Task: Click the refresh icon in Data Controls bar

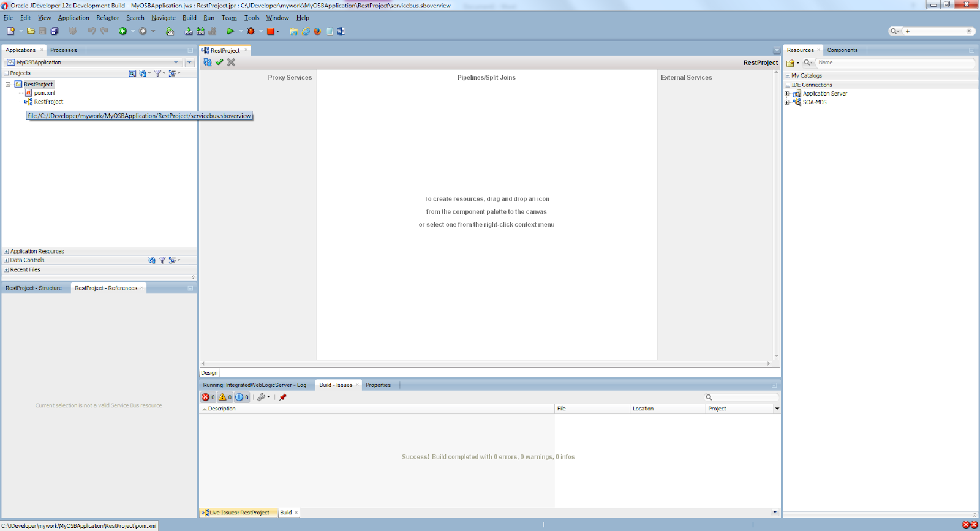Action: point(152,260)
